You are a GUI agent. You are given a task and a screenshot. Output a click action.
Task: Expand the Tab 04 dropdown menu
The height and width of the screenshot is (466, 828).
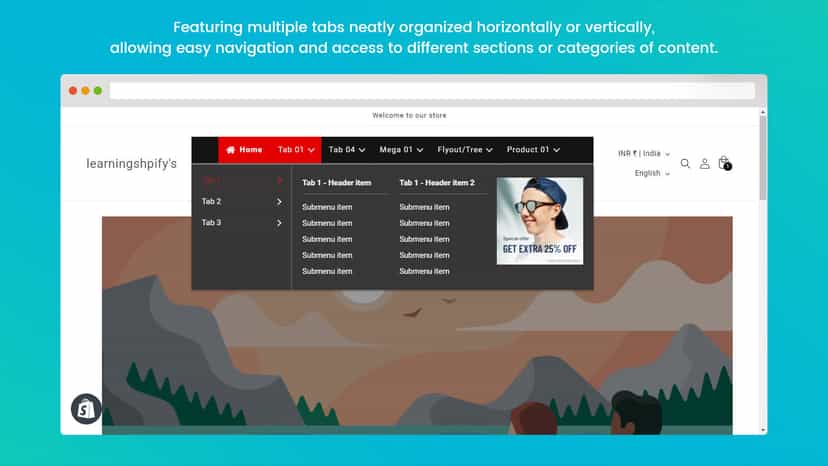coord(346,150)
